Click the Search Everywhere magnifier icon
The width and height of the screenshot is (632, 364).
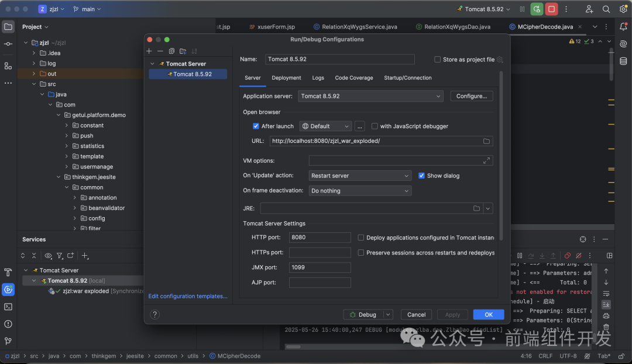tap(606, 9)
